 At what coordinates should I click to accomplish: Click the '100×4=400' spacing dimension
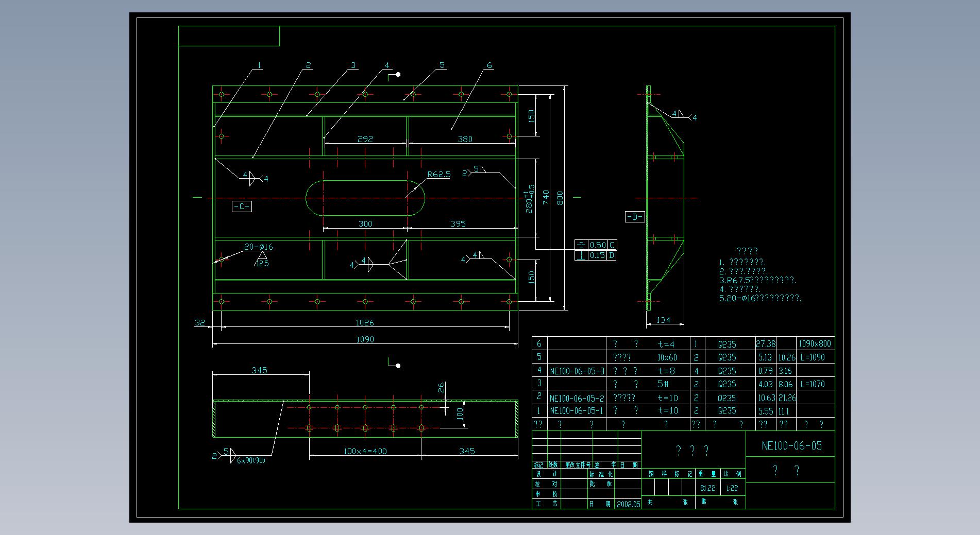pos(365,452)
